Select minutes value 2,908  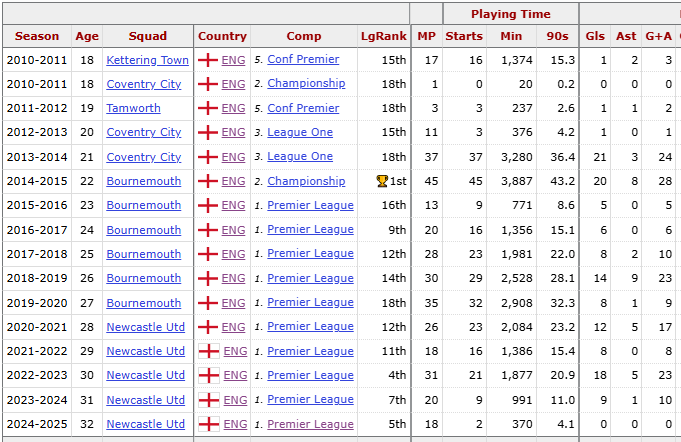pos(517,303)
